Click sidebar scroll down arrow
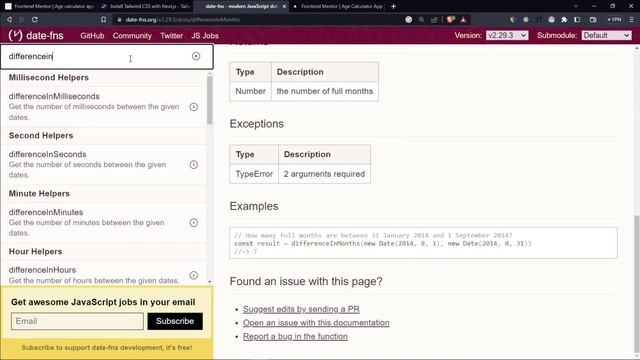The height and width of the screenshot is (360, 640). 210,282
